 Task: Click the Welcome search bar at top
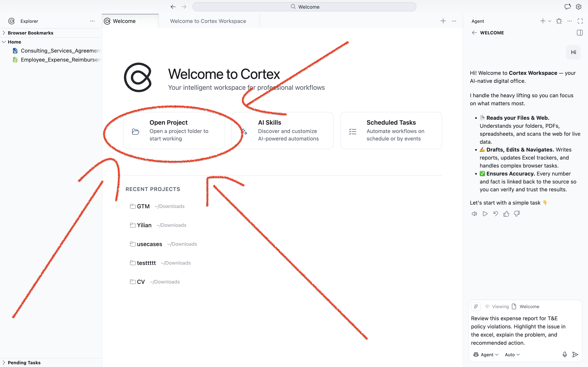click(x=304, y=7)
